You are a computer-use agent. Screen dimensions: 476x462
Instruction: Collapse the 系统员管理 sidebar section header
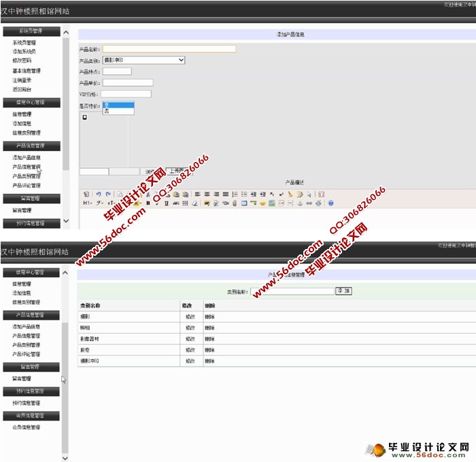tap(31, 31)
